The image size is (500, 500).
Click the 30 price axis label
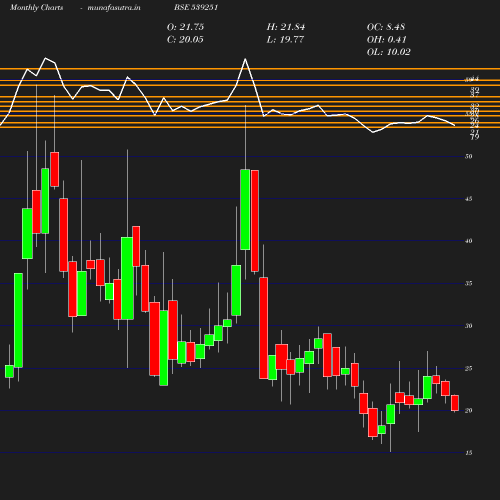(x=469, y=326)
